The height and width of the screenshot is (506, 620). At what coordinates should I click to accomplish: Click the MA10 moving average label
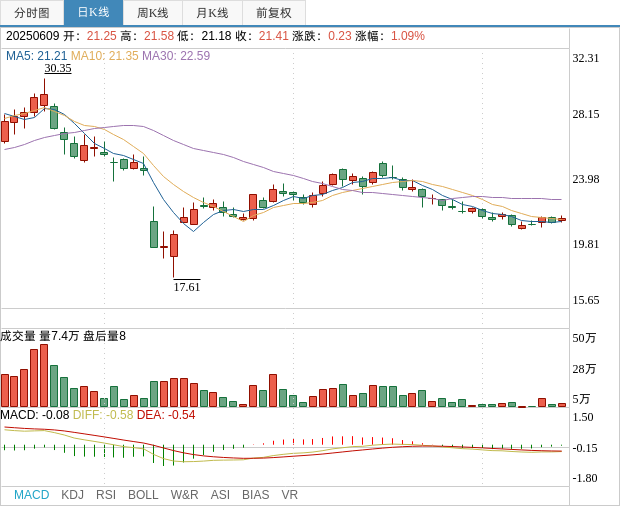point(104,56)
